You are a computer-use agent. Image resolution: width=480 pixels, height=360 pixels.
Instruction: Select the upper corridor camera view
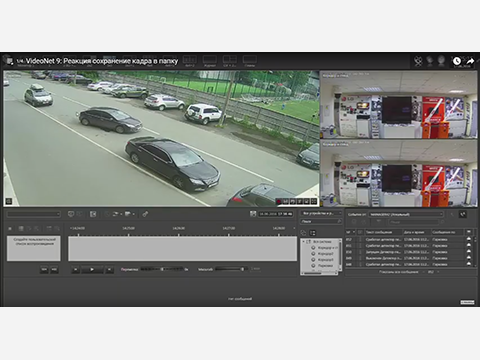pos(398,104)
